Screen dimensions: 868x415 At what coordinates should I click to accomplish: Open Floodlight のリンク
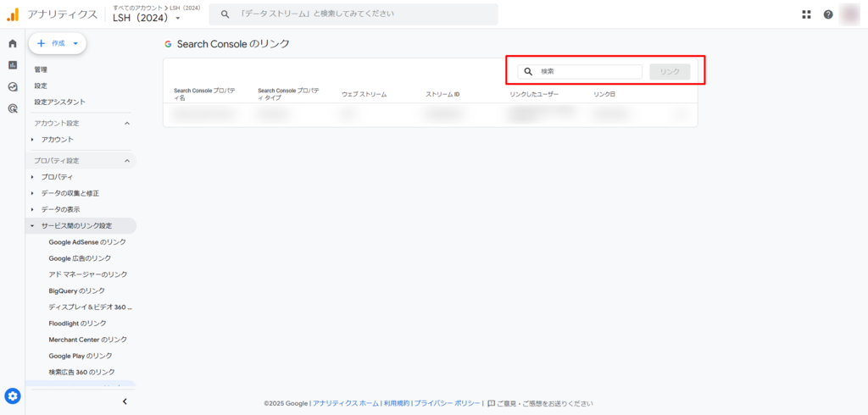(x=77, y=324)
